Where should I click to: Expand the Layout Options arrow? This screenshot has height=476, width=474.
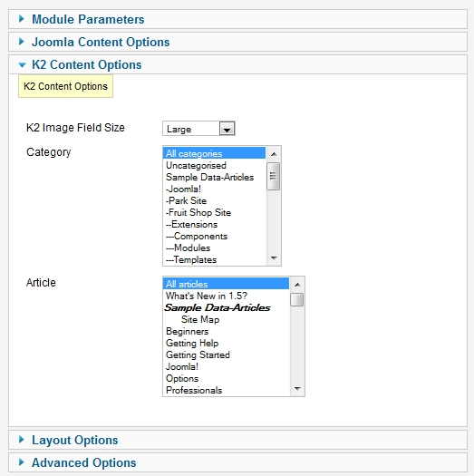click(x=21, y=439)
